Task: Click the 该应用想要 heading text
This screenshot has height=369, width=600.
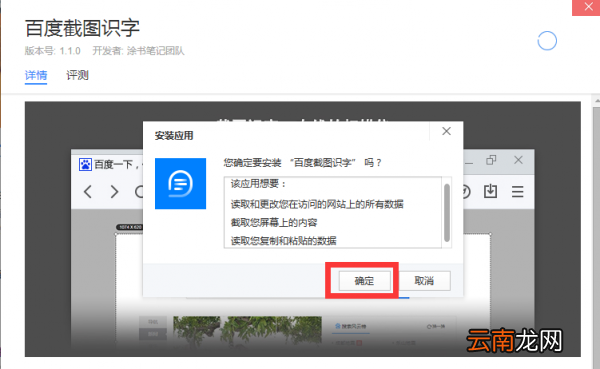Action: (258, 184)
